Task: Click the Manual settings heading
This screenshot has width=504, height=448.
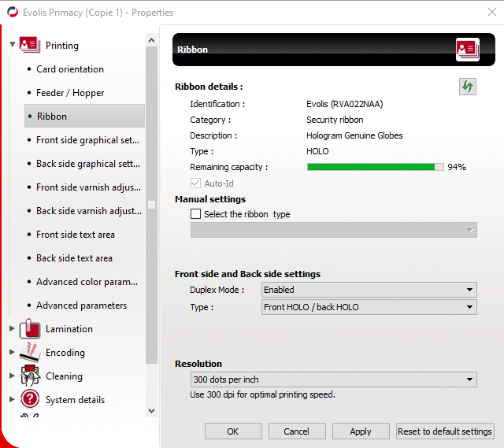Action: (x=210, y=199)
